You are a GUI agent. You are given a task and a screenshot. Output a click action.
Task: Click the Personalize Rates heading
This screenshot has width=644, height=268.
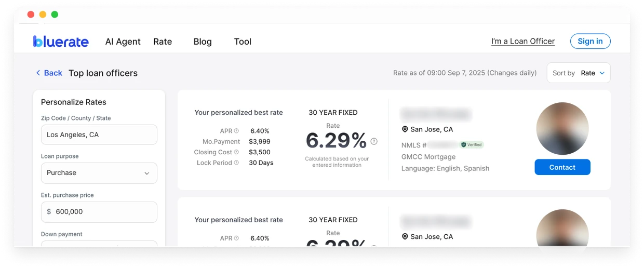[x=74, y=102]
